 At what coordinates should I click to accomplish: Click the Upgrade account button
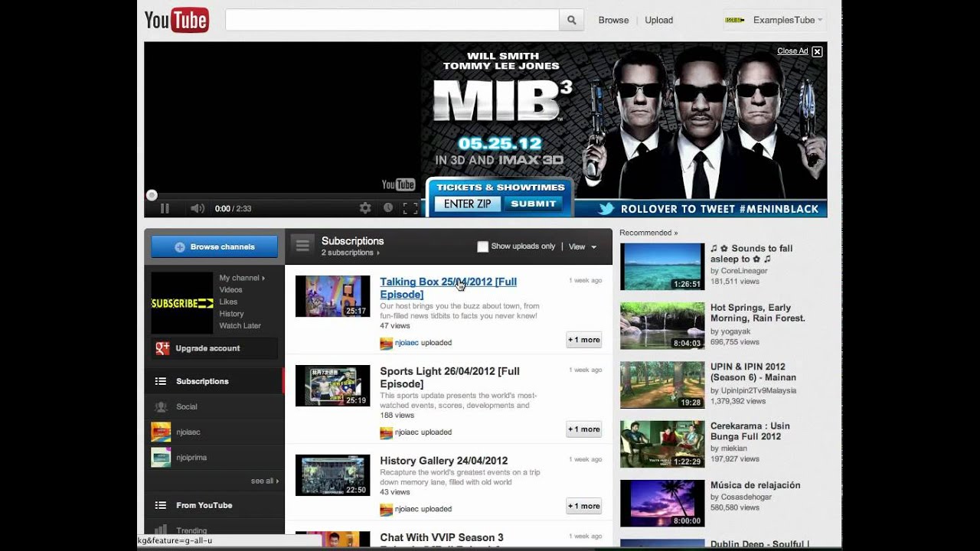[x=214, y=348]
